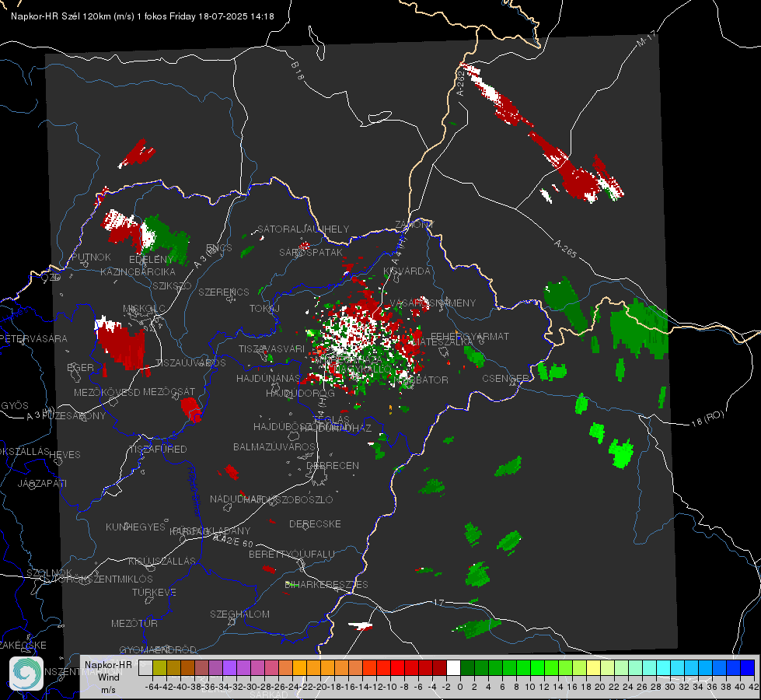Click the MEZŐKÖVESD city label
This screenshot has width=761, height=700.
(x=106, y=392)
